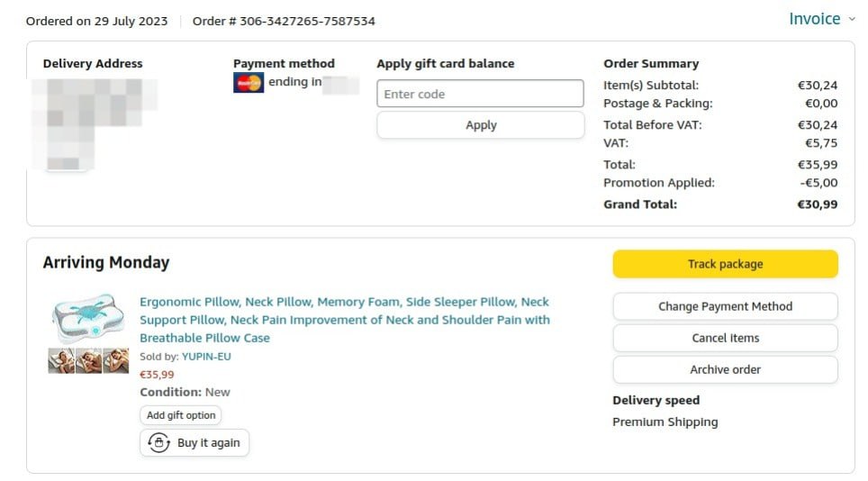The image size is (868, 481).
Task: Click the yellow Track package button
Action: click(x=725, y=264)
